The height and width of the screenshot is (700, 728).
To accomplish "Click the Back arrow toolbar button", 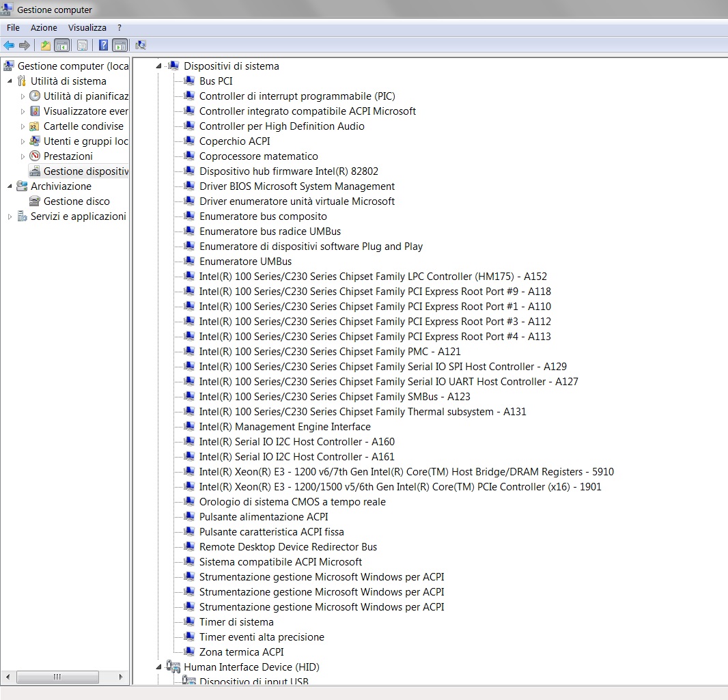I will pos(9,45).
